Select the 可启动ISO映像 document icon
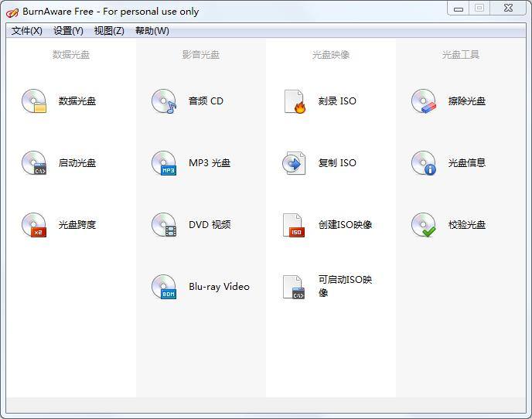The height and width of the screenshot is (419, 532). 294,287
